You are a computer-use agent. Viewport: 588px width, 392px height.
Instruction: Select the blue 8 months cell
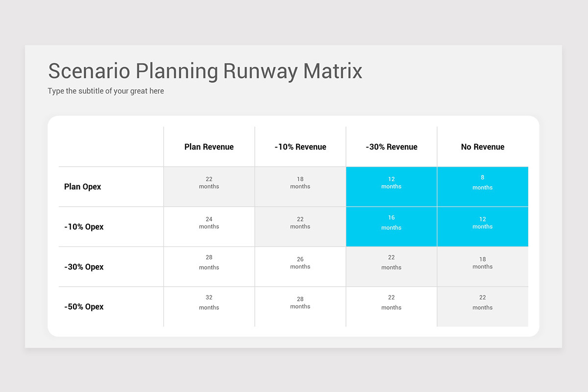pos(483,187)
